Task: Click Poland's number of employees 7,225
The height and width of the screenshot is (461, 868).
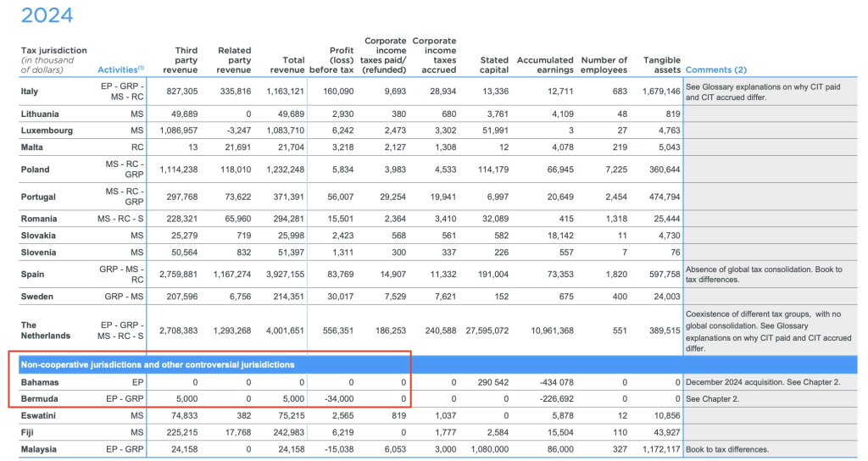Action: 612,169
